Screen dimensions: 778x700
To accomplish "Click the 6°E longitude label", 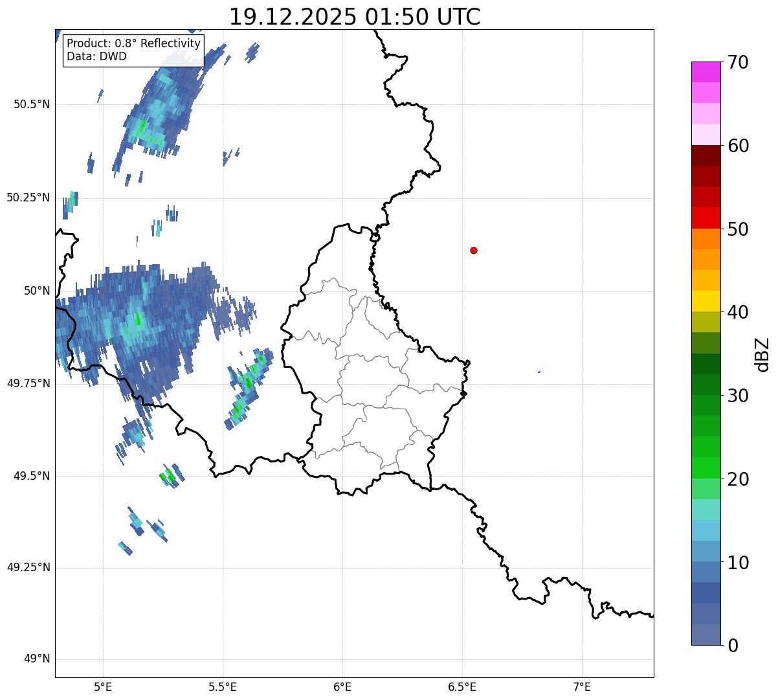I will click(x=342, y=687).
